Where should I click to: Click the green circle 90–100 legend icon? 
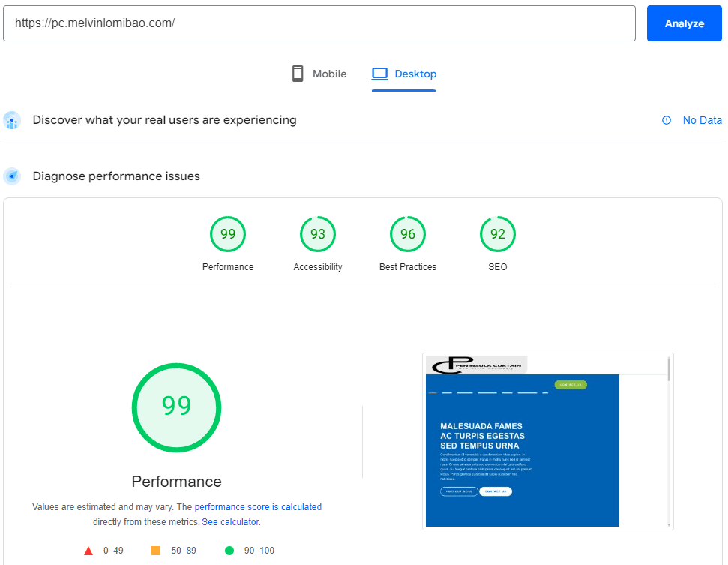click(x=229, y=551)
